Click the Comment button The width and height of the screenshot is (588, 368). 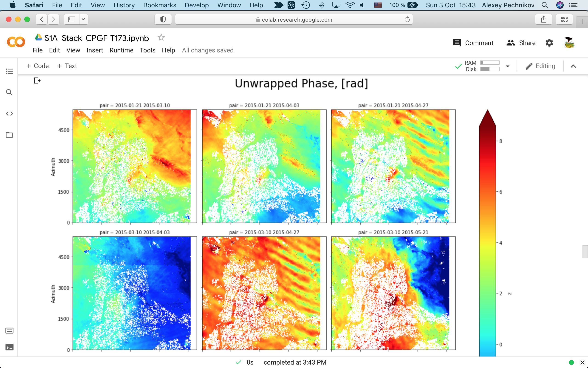[473, 43]
